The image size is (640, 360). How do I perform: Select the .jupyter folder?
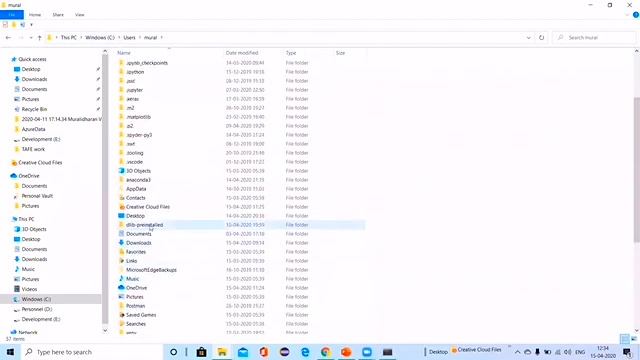tap(134, 90)
